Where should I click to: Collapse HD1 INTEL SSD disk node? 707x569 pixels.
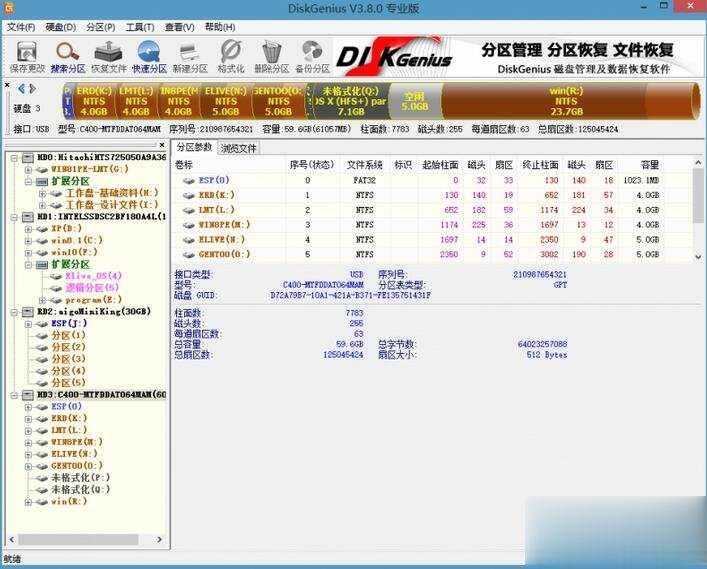click(x=14, y=217)
